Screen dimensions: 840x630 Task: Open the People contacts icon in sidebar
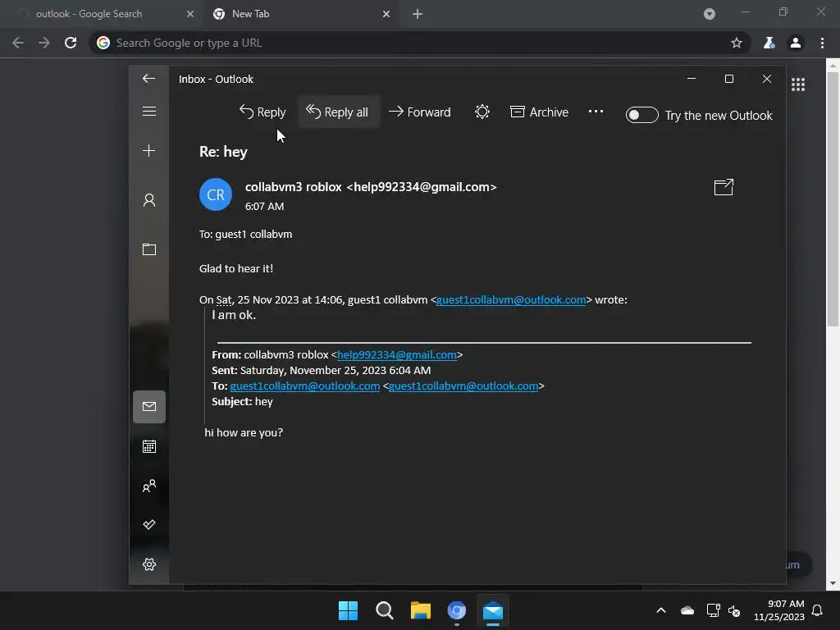tap(149, 486)
